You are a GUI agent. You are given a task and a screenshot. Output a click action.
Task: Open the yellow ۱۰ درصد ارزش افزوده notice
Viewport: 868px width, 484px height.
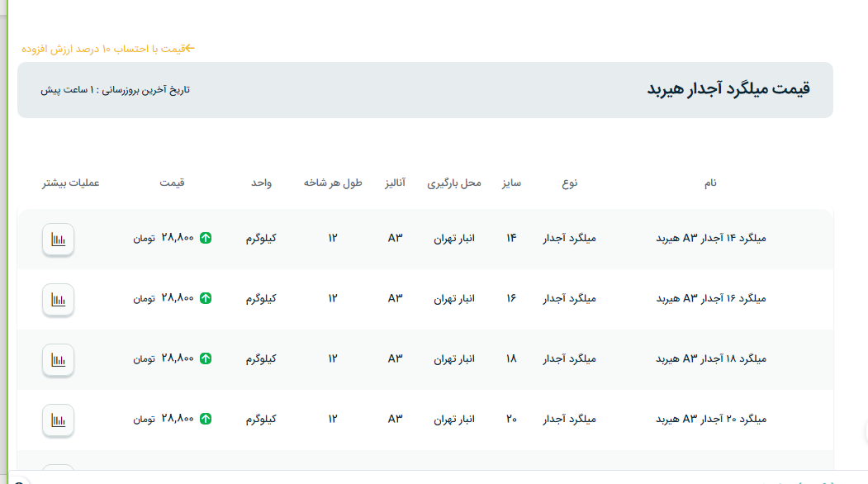tap(108, 49)
